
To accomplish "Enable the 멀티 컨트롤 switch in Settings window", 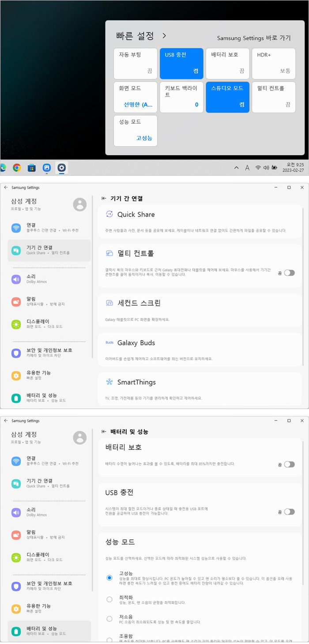I will pyautogui.click(x=289, y=273).
